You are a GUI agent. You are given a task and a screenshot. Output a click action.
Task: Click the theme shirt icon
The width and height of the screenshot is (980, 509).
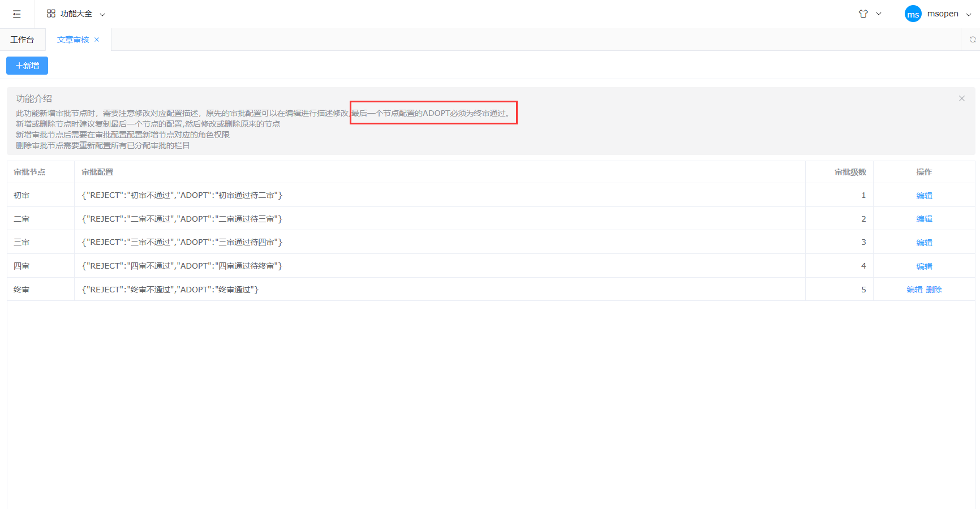point(863,14)
